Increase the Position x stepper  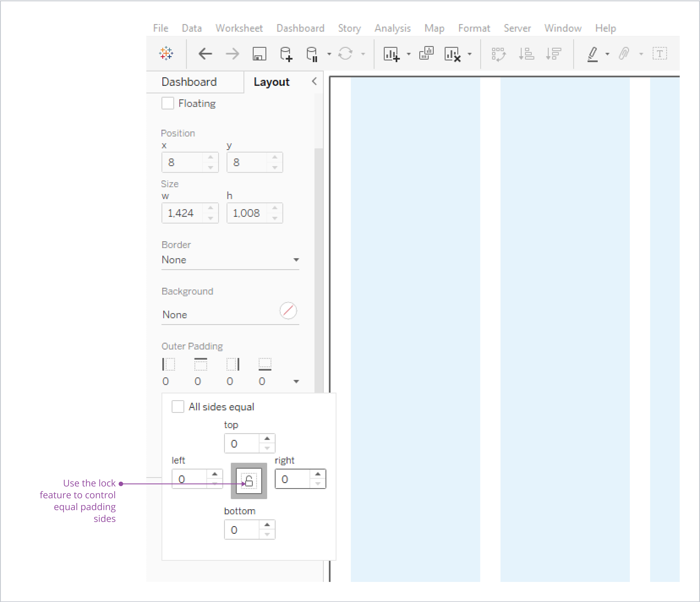(x=211, y=157)
